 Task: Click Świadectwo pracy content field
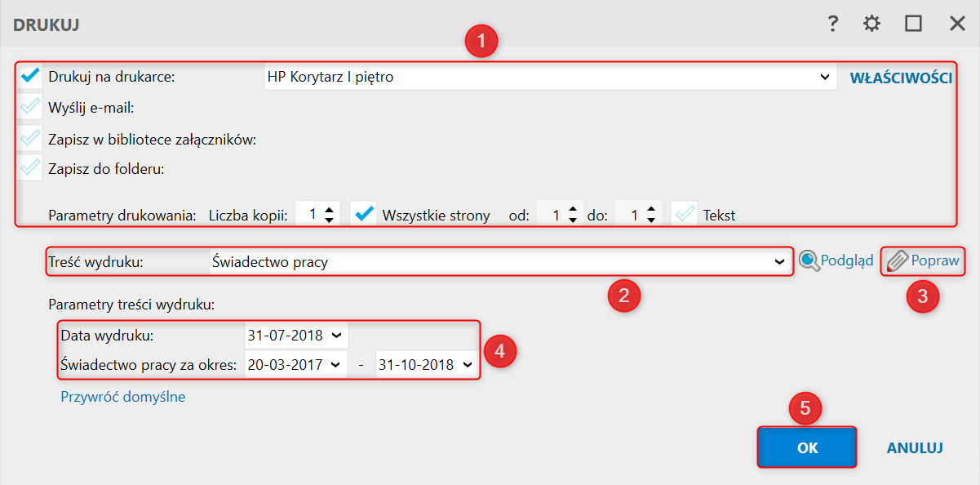499,262
